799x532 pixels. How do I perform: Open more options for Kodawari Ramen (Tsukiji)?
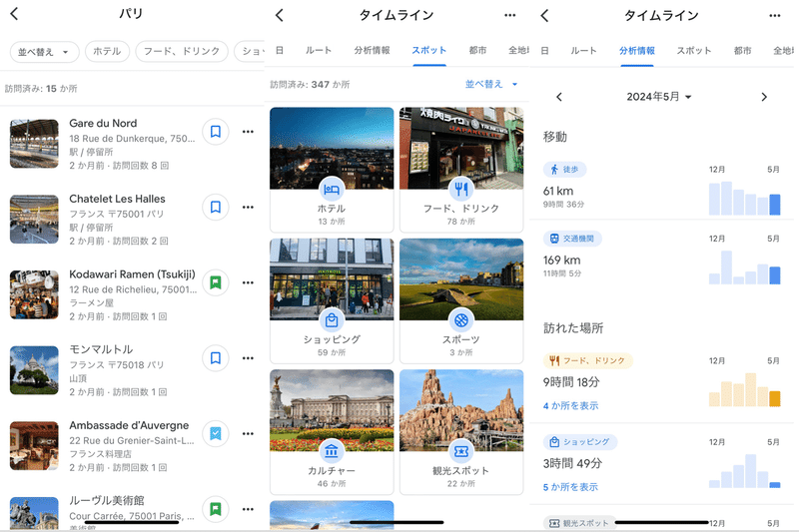tap(248, 282)
